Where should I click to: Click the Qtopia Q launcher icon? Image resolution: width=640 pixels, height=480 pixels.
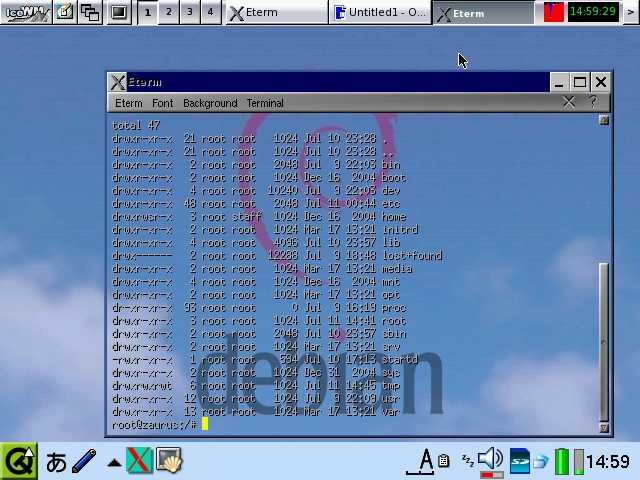coord(19,461)
